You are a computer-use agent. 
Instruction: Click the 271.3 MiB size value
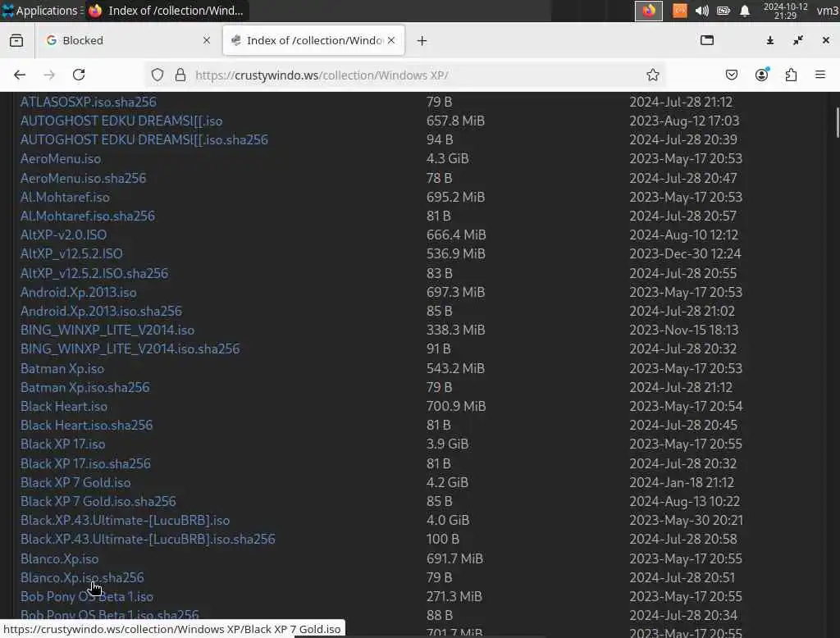(454, 597)
